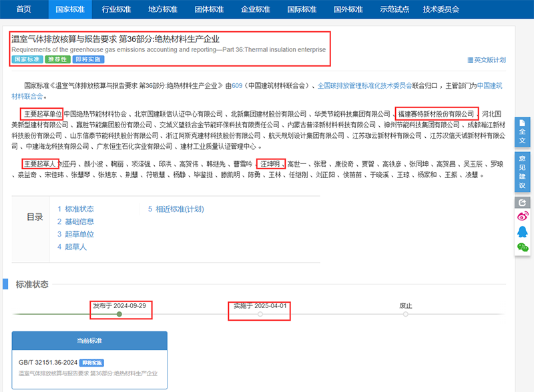Jump to 标准状态 in contents list

point(75,209)
